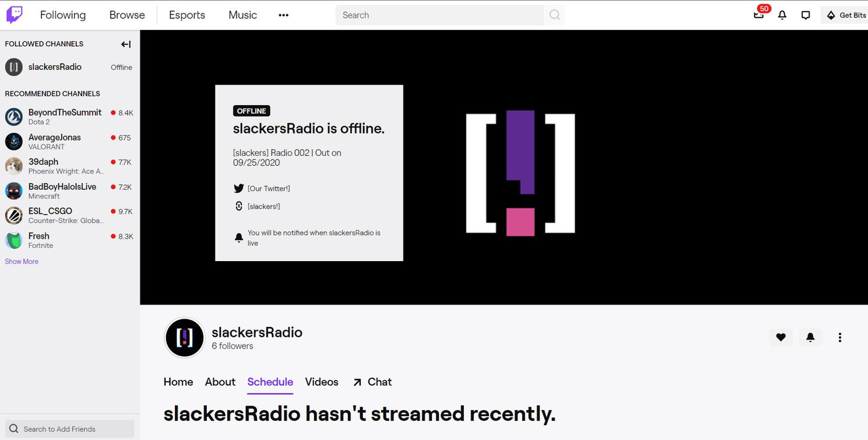The image size is (868, 440).
Task: Click the Radio 002 stream title text
Action: tap(288, 157)
